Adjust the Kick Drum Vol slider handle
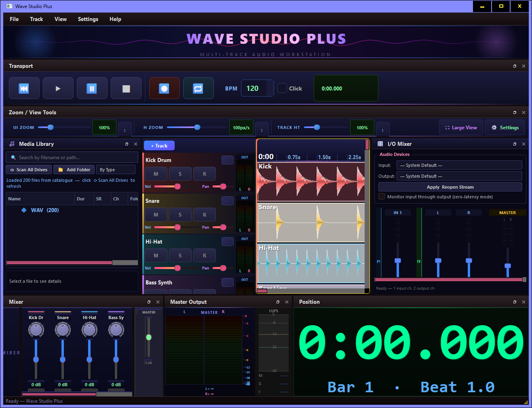This screenshot has width=532, height=408. [x=177, y=186]
